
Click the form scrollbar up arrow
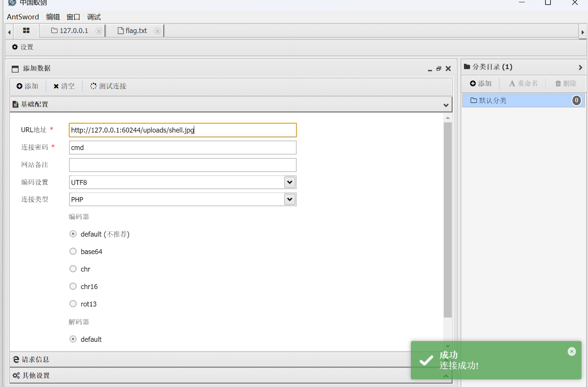point(448,118)
